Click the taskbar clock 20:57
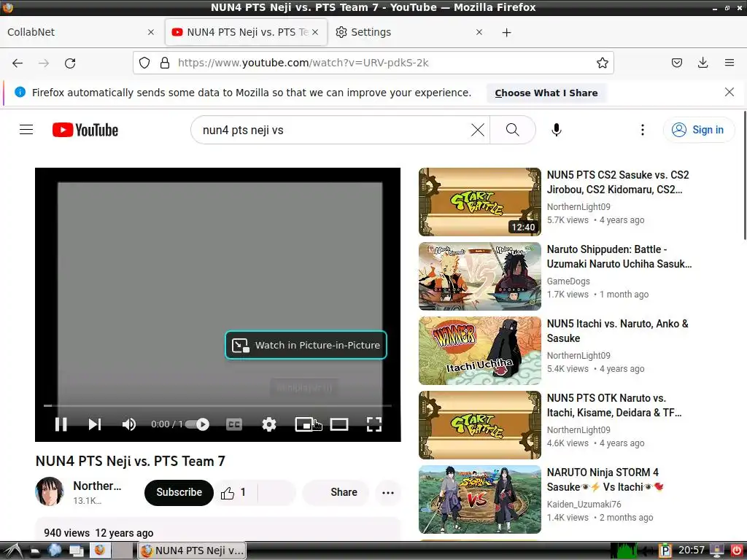Screen dimensions: 747x560 tap(692, 550)
